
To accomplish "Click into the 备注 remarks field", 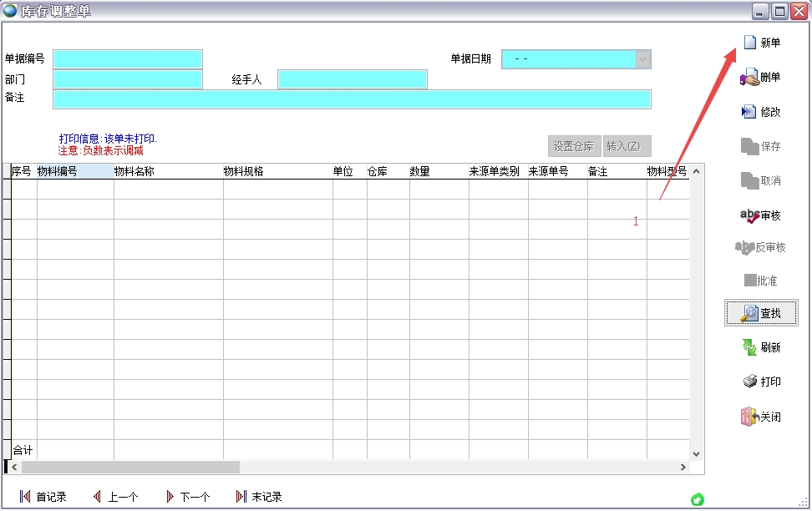I will (351, 99).
